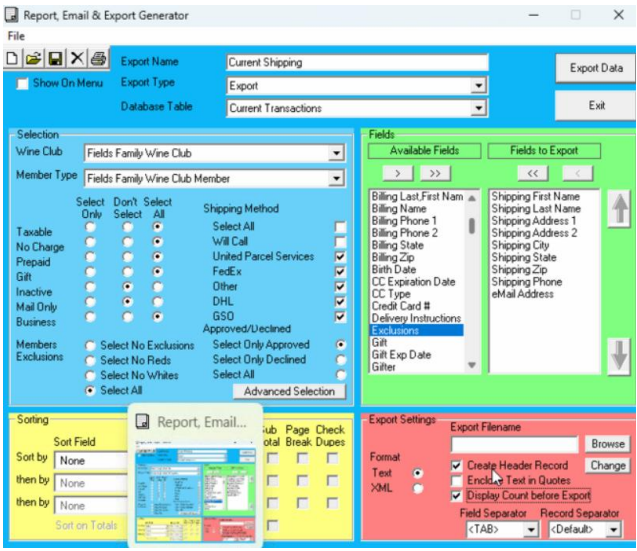637x551 pixels.
Task: Open the Export Type dropdown
Action: coord(479,86)
